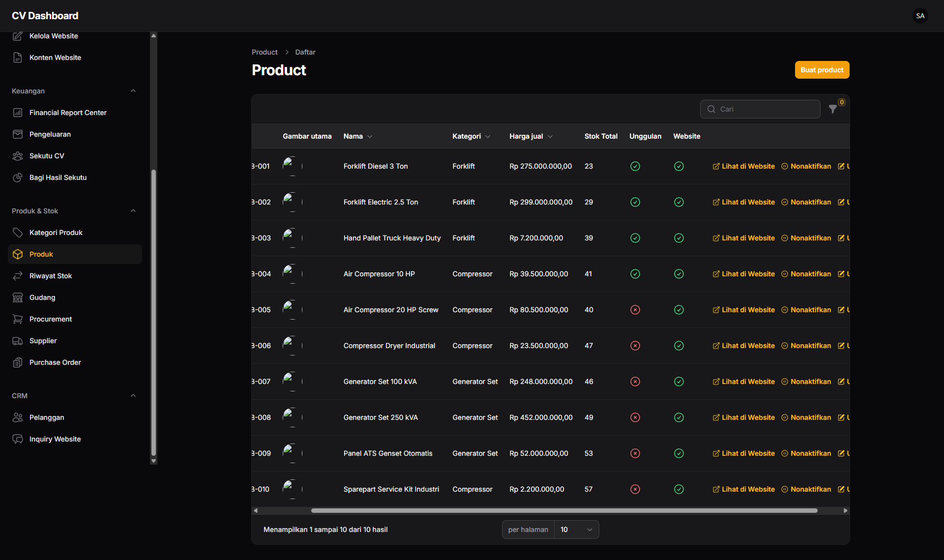The image size is (944, 560).
Task: Toggle Unggulan checkmark for Forklift Diesel 3 Ton
Action: point(635,166)
